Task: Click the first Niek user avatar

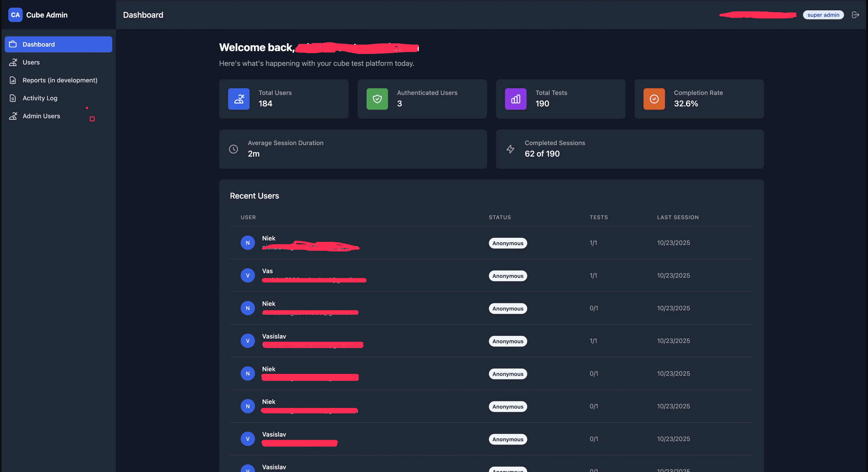Action: click(248, 243)
